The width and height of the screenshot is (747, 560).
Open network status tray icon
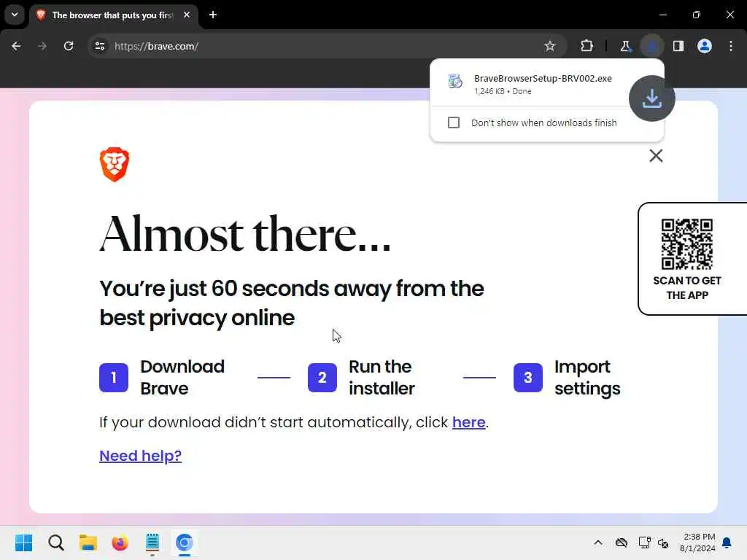[x=644, y=542]
